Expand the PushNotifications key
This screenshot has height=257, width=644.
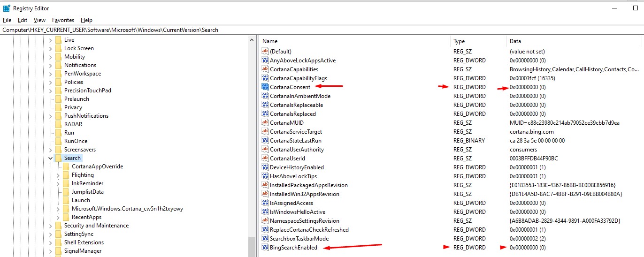pos(50,116)
